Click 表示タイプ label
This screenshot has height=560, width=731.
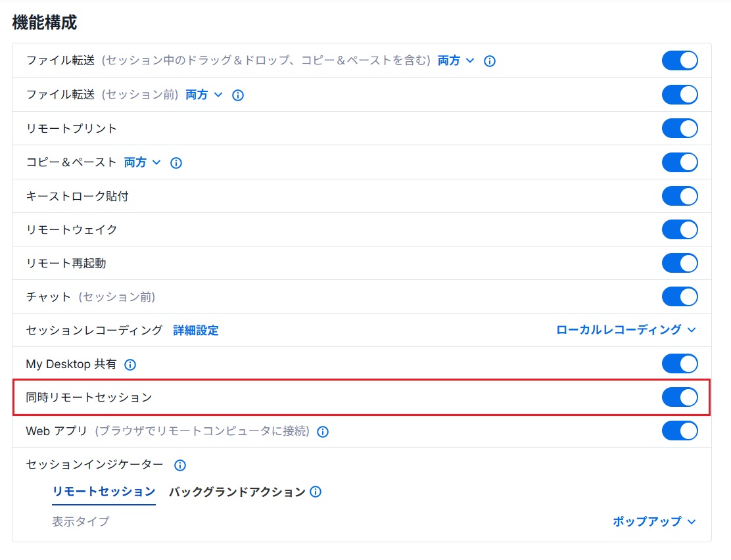point(81,521)
